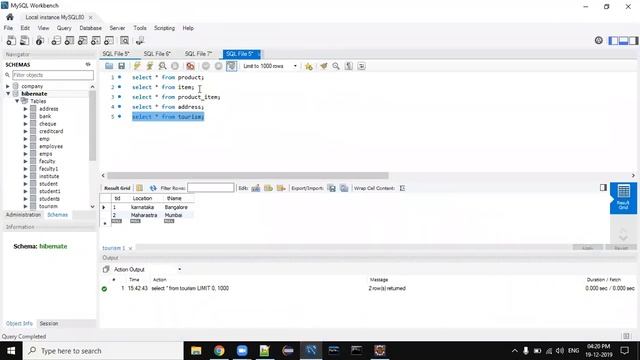This screenshot has height=360, width=640.
Task: Toggle invisible characters display
Action: [x=349, y=66]
